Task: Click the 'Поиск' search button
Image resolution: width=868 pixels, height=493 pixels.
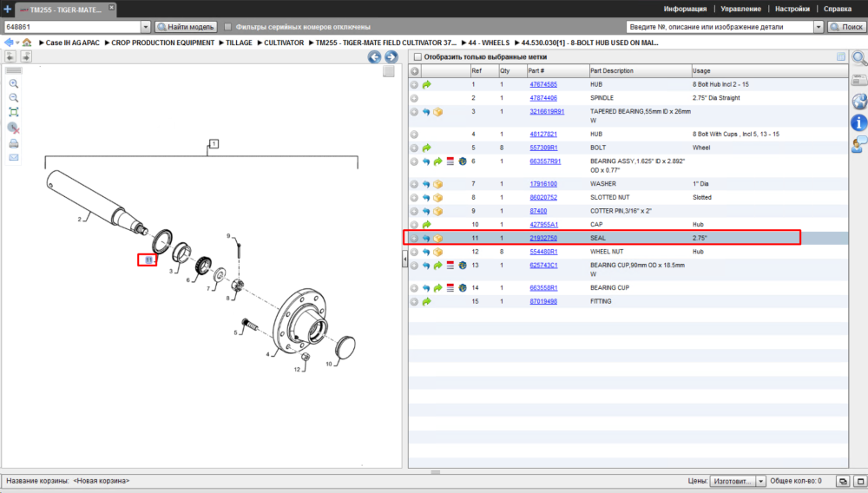Action: point(846,27)
